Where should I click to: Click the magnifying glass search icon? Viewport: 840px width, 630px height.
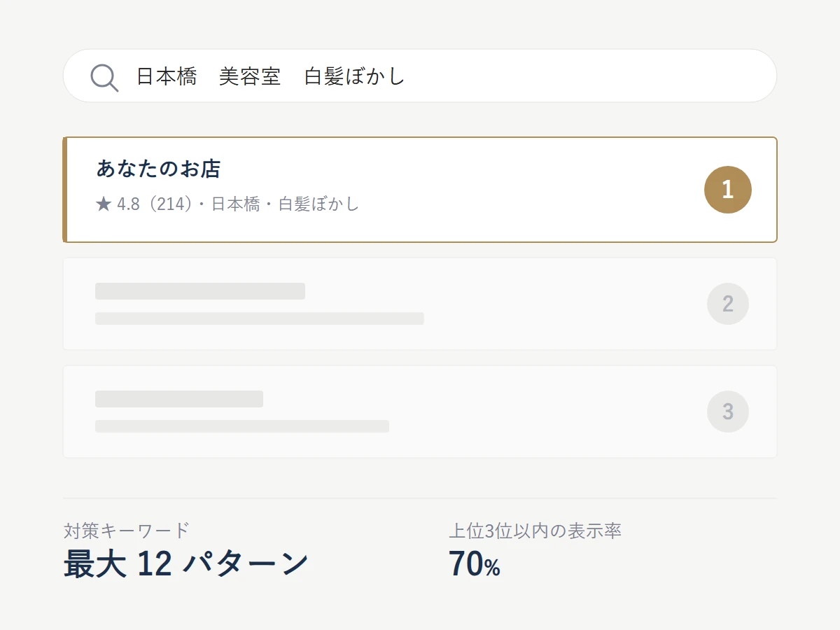click(104, 77)
